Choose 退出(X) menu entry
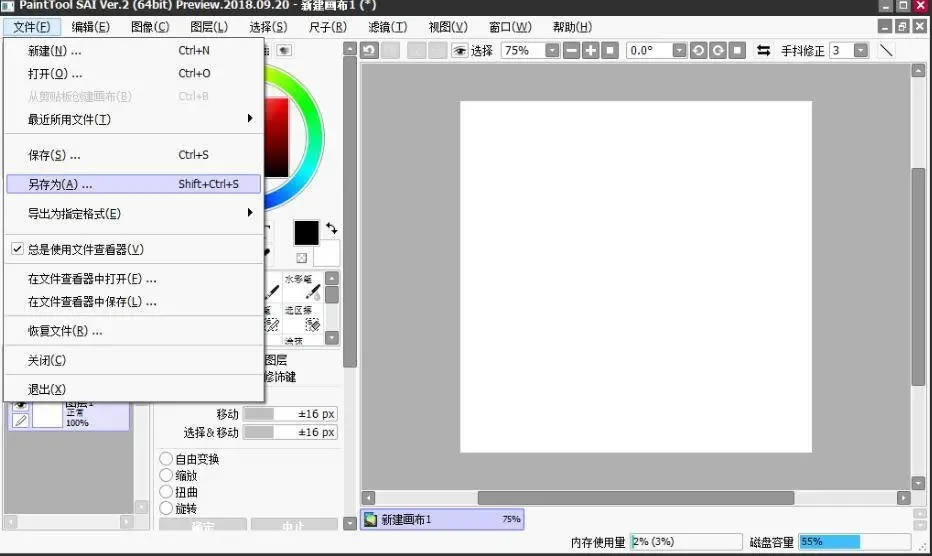This screenshot has width=932, height=556. (x=134, y=389)
